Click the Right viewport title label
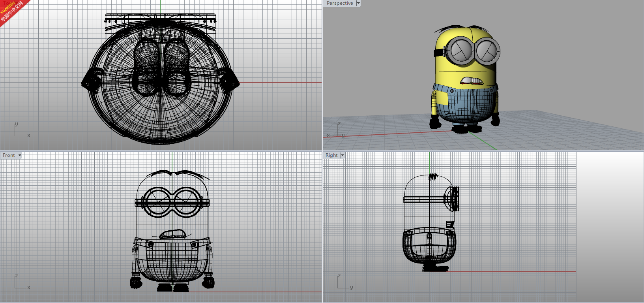Viewport: 644px width, 303px height. click(x=331, y=155)
